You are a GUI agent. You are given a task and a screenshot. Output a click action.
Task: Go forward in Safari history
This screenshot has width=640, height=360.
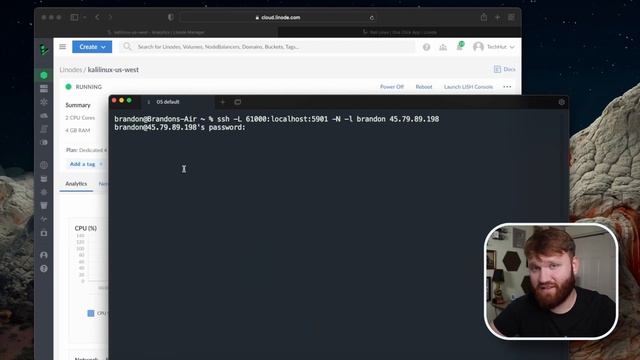pyautogui.click(x=110, y=17)
